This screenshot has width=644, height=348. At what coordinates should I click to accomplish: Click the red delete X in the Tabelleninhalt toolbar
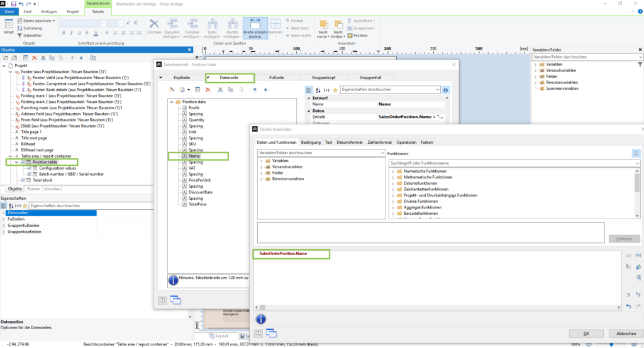pyautogui.click(x=208, y=90)
